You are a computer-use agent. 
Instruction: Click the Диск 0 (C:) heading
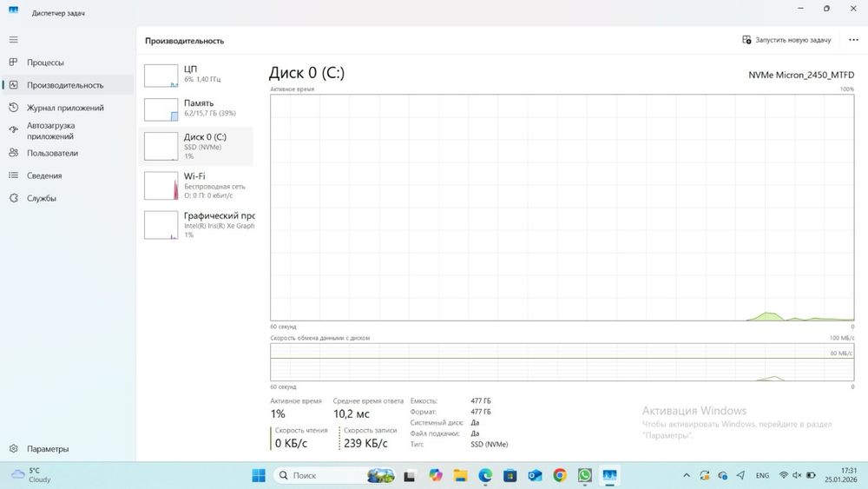tap(306, 73)
